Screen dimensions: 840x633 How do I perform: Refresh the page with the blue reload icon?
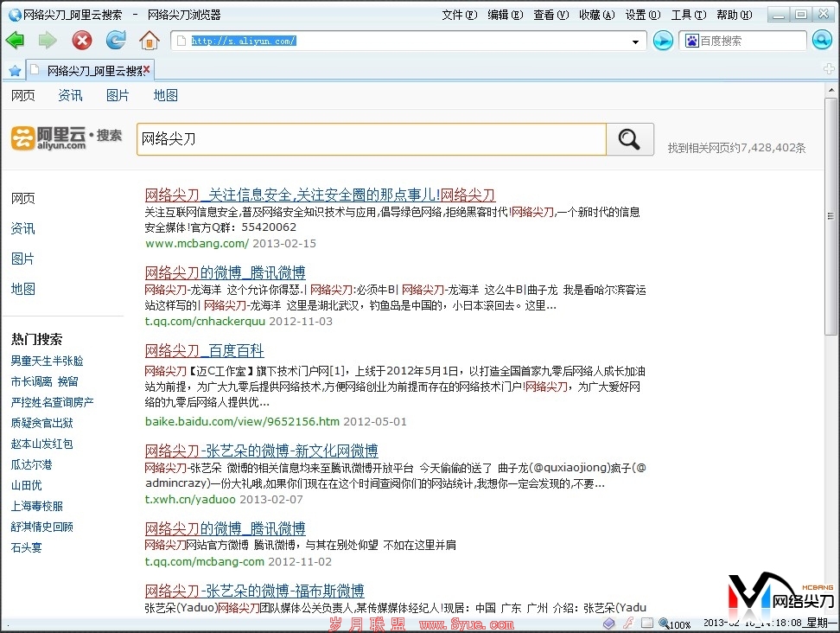[115, 40]
